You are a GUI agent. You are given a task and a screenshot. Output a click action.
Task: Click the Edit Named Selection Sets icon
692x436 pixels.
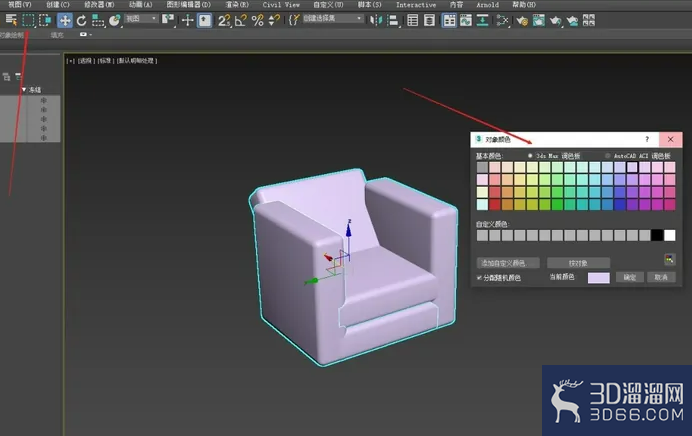(x=294, y=20)
